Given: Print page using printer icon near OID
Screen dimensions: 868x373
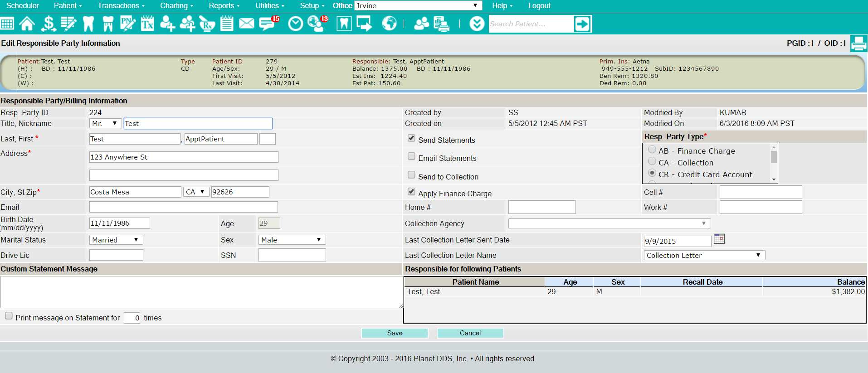Looking at the screenshot, I should tap(858, 44).
